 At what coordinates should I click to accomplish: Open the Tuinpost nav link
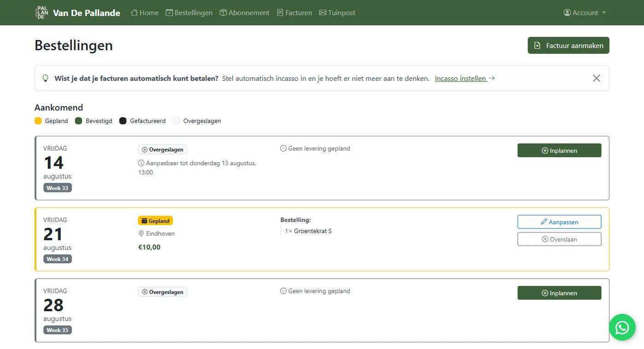click(x=337, y=13)
